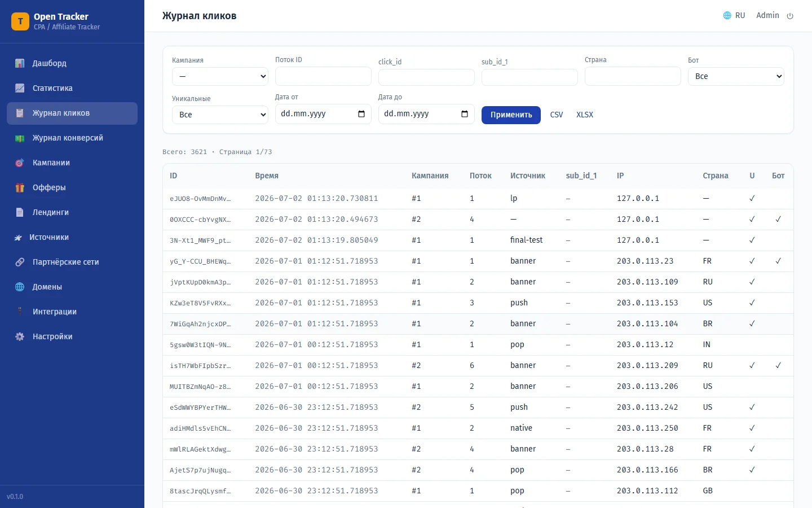Viewport: 812px width, 508px height.
Task: Click the Журнал кликов clipboard icon
Action: coord(20,113)
